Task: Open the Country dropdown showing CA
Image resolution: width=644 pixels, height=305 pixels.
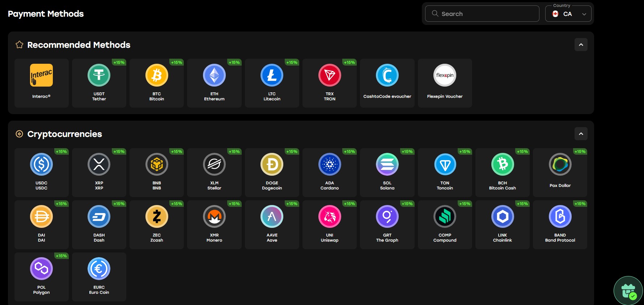Action: click(568, 14)
